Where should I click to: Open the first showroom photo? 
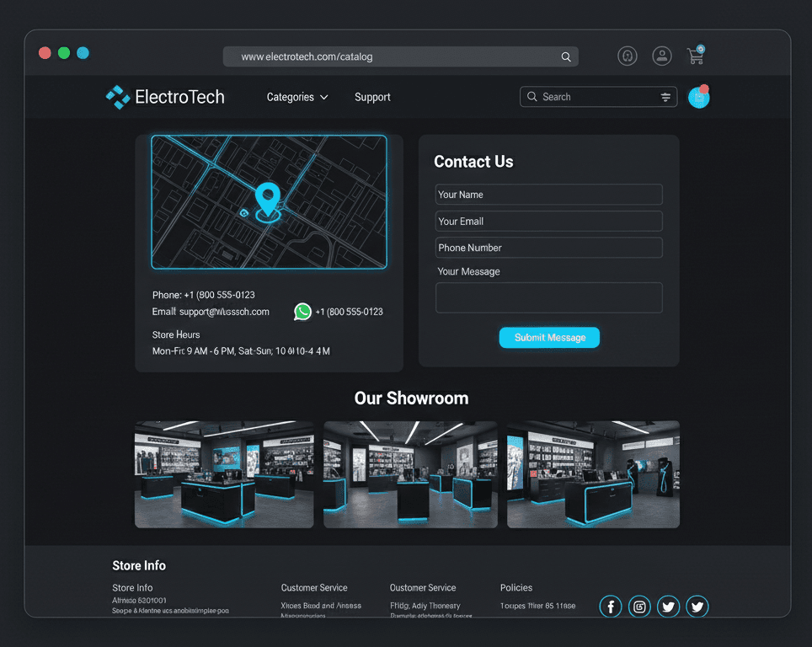(x=224, y=474)
